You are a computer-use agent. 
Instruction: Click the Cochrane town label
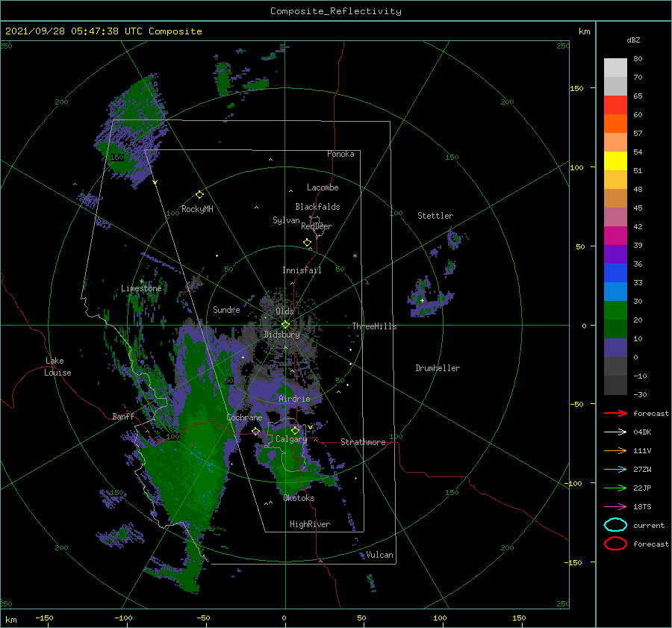pos(244,417)
